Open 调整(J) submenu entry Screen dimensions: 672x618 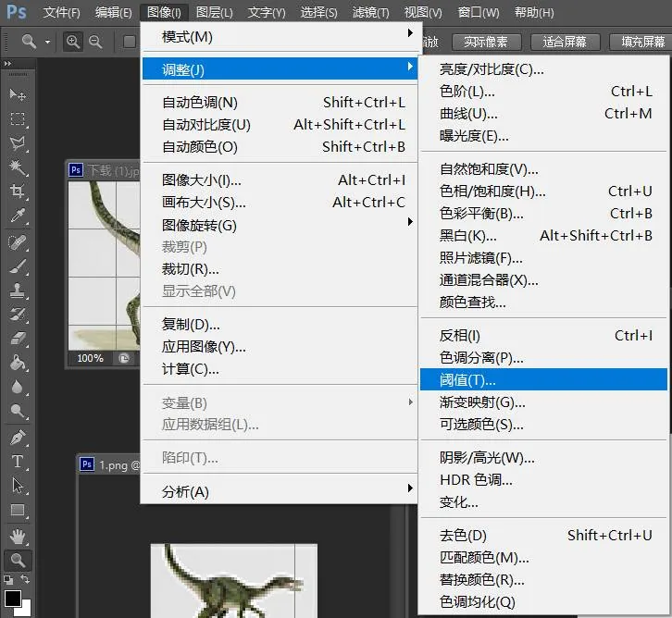click(x=280, y=69)
